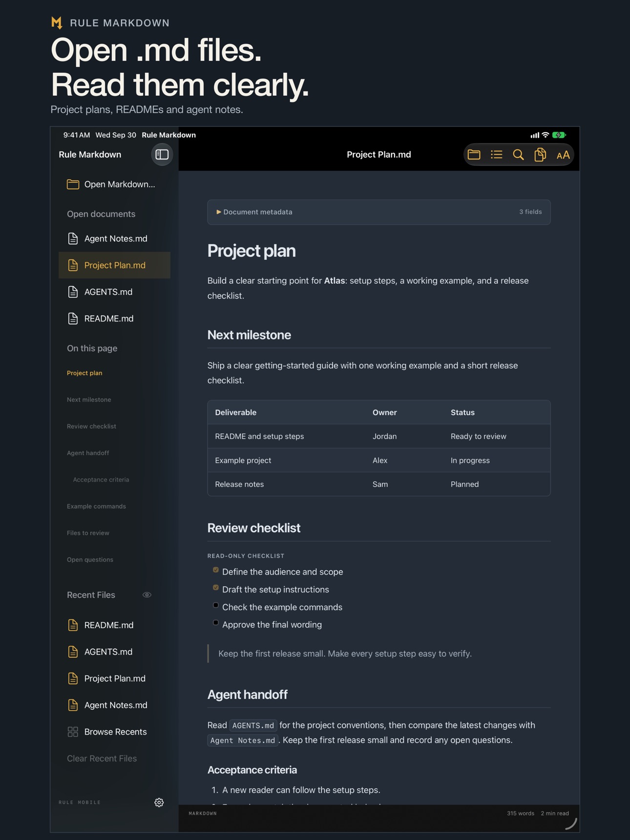Toggle the 'Define the audience and scope' checkbox

[x=215, y=570]
